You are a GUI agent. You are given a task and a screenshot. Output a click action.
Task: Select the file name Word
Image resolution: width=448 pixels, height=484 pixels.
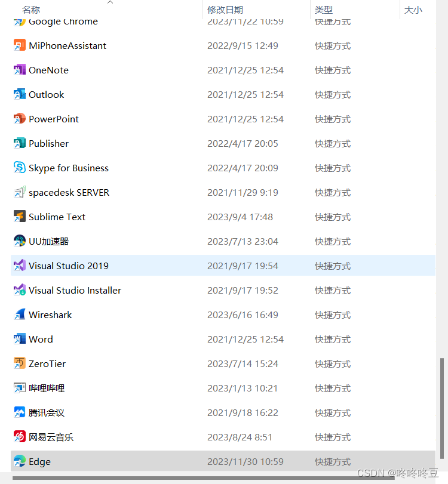point(41,339)
